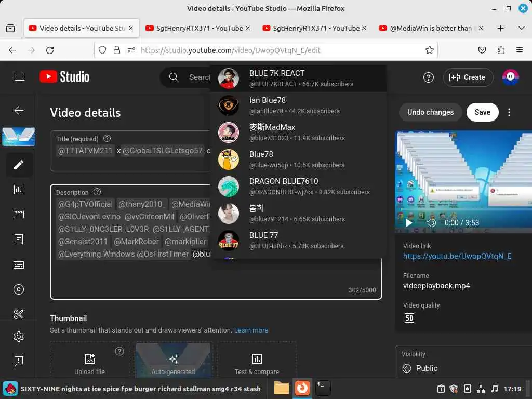Play the video preview
Viewport: 532px width, 399px height.
coord(409,223)
